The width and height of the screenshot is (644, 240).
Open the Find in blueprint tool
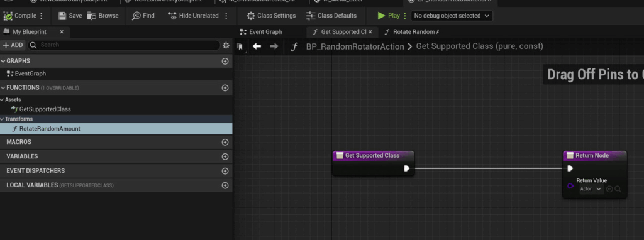tap(143, 16)
